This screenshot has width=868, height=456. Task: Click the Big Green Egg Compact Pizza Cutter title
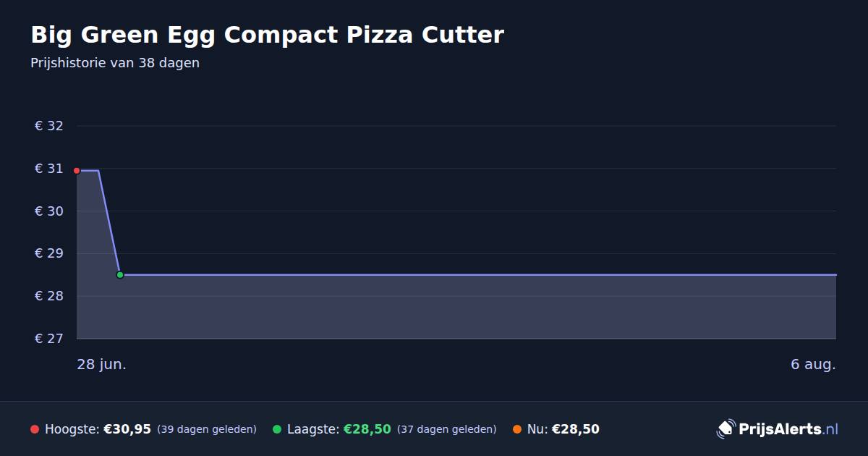click(x=267, y=35)
